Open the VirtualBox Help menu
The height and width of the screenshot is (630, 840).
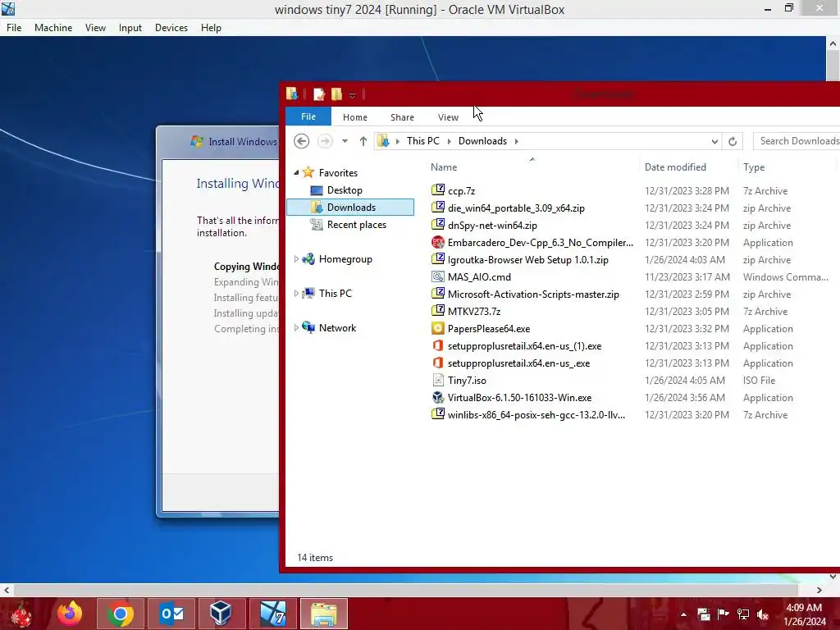click(211, 27)
